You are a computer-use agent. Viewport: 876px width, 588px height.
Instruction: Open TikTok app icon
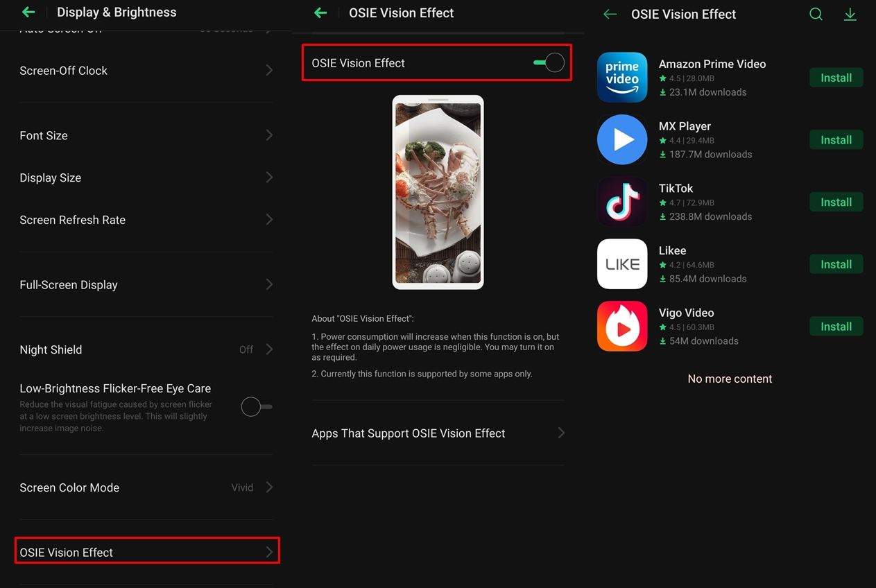click(622, 202)
